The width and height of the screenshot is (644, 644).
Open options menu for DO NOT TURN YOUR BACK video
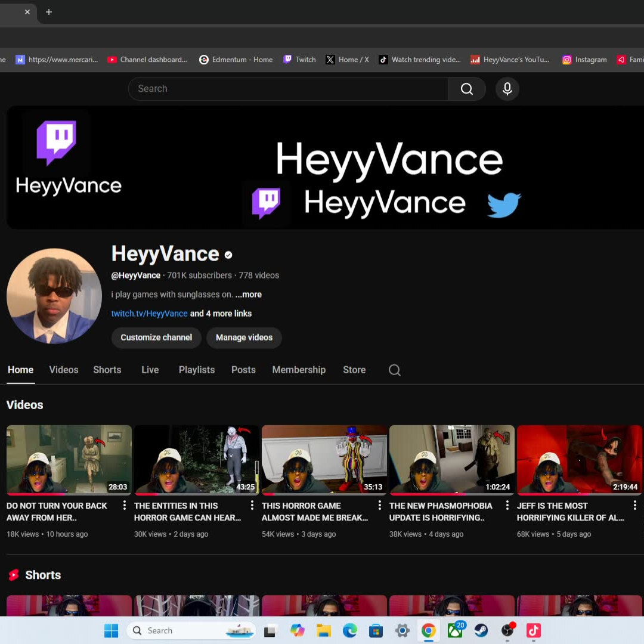coord(125,505)
